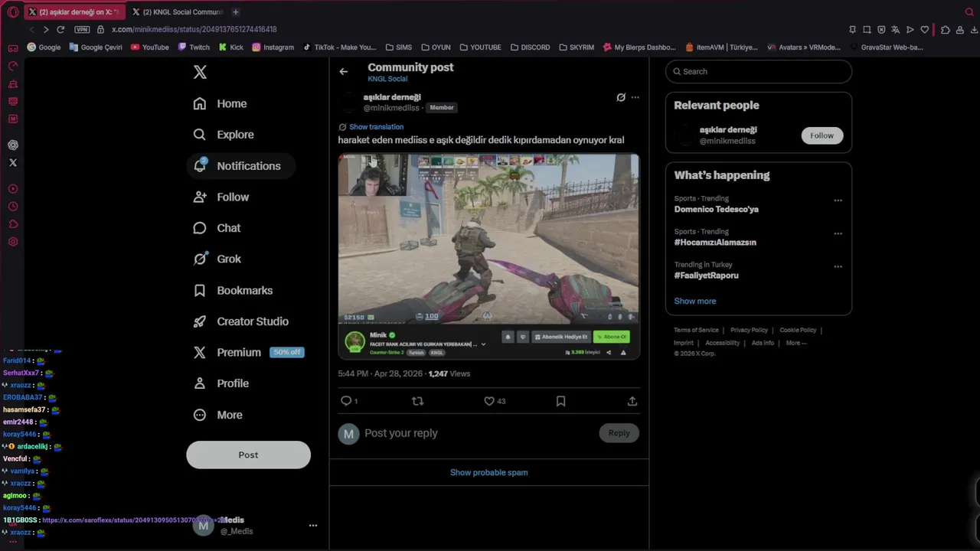Go back with the Community post arrow

[344, 71]
